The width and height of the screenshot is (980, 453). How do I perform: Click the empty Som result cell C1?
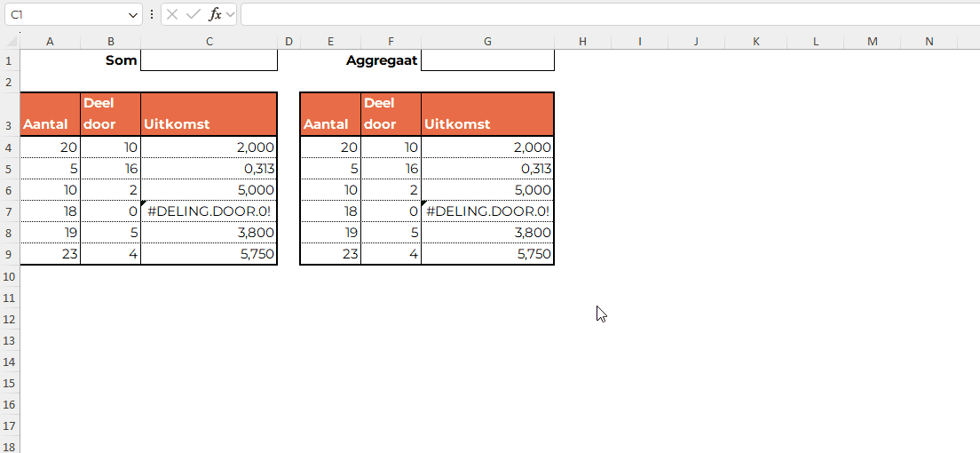[209, 60]
